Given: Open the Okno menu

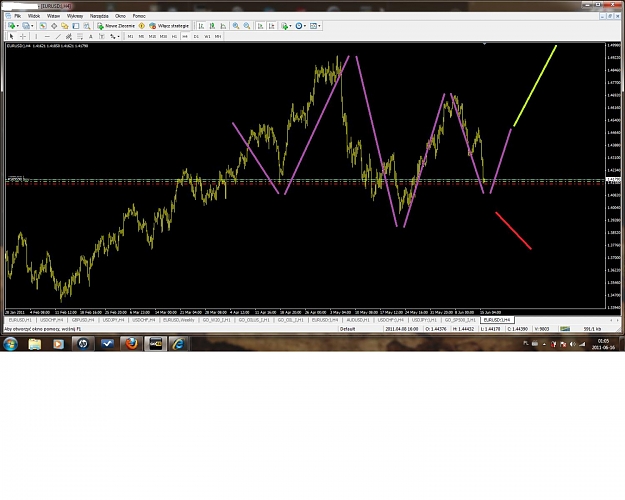Looking at the screenshot, I should (x=120, y=16).
